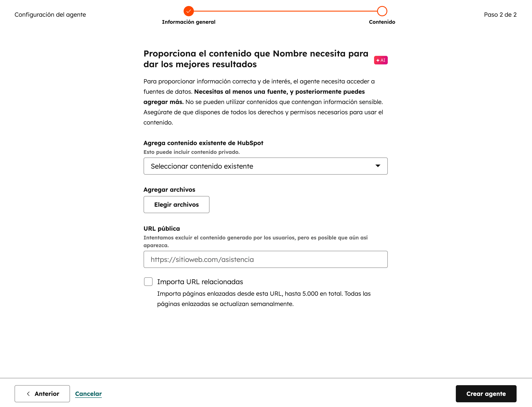Viewport: 532px width, 407px height.
Task: Click the Configuración del agente heading
Action: (50, 15)
